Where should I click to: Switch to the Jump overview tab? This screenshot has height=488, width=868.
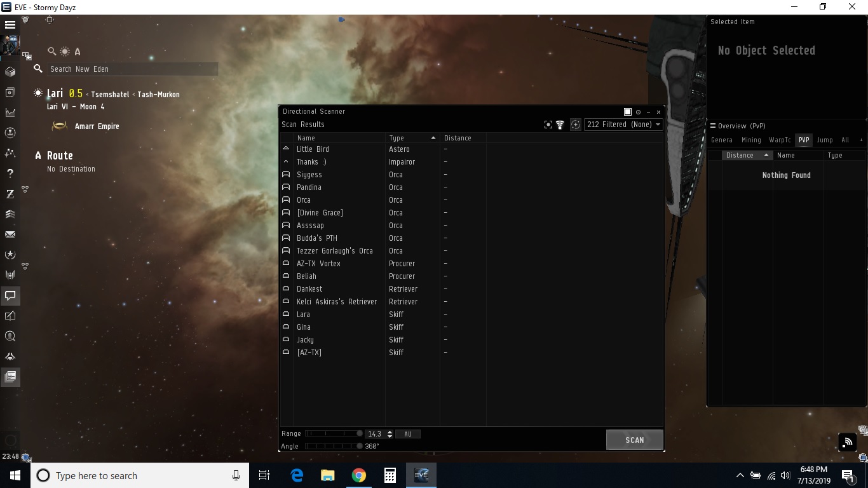click(824, 140)
